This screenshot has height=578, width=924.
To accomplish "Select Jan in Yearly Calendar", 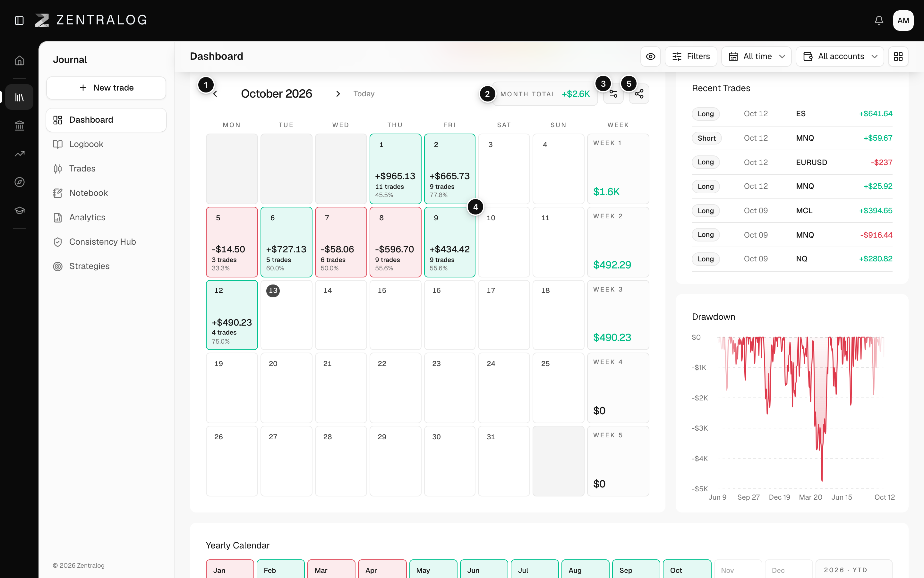I will (230, 569).
